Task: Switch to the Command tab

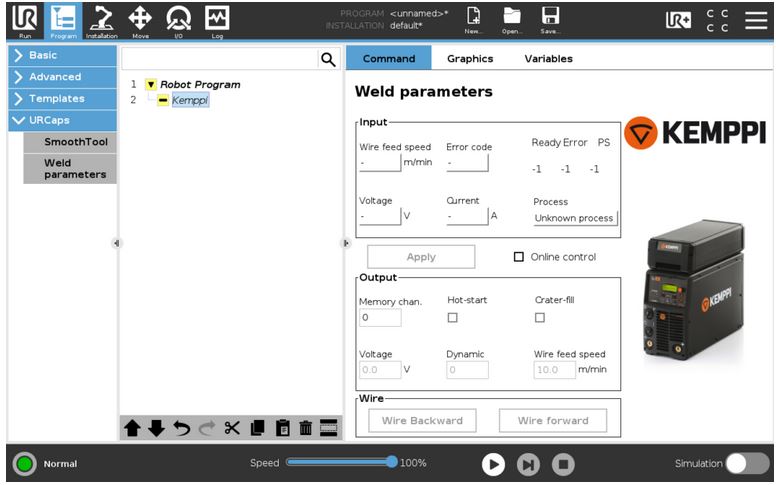Action: coord(389,58)
